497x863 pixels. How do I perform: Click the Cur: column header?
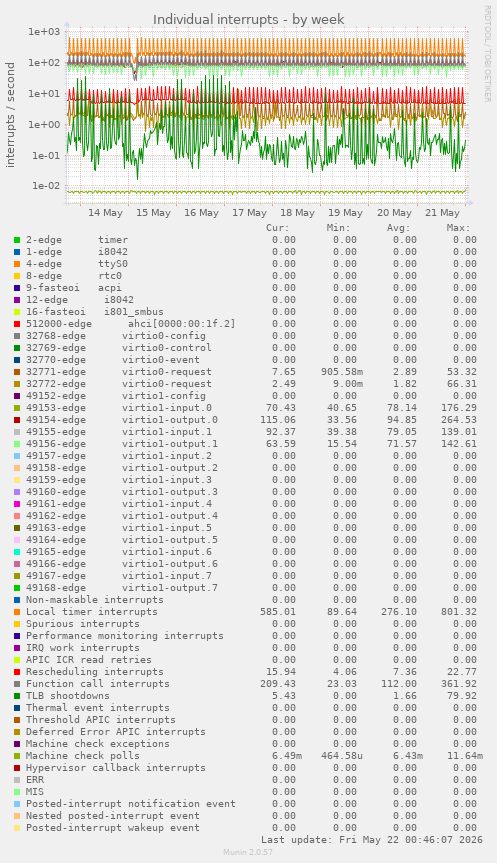click(x=277, y=228)
